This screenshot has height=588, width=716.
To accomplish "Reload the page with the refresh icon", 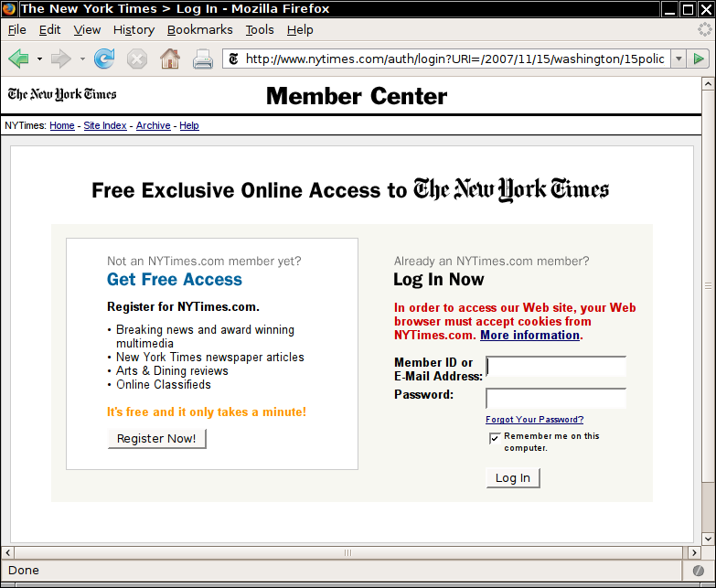I will click(104, 59).
